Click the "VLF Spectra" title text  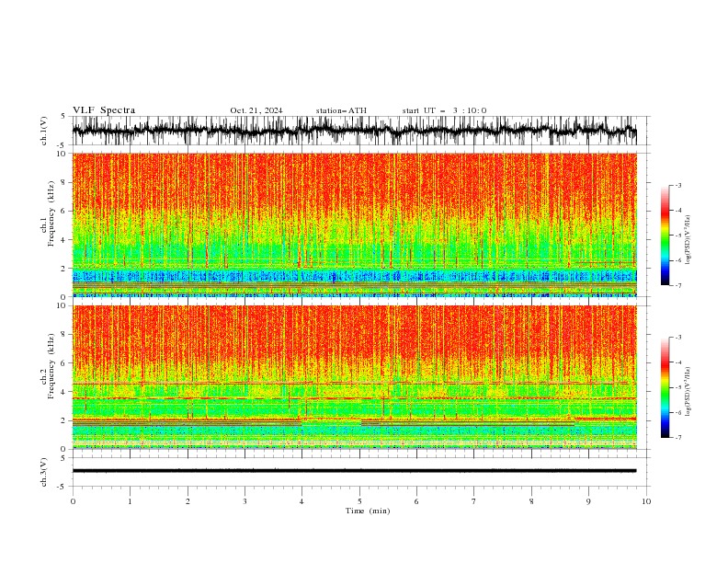[104, 110]
